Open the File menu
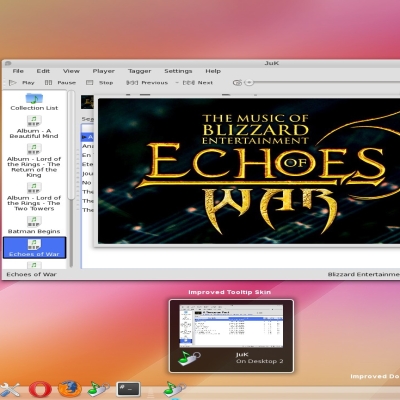This screenshot has height=400, width=400. click(x=18, y=71)
